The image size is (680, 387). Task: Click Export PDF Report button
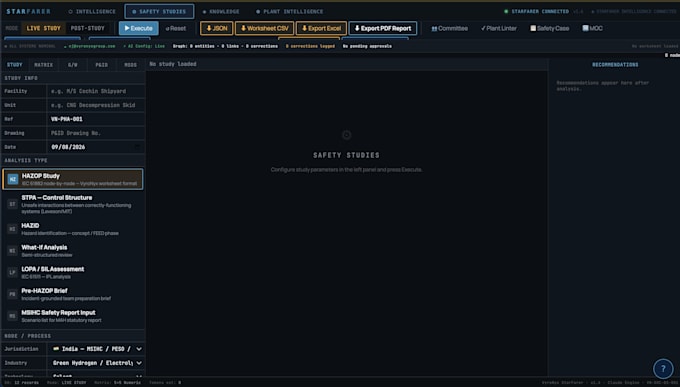tap(383, 28)
